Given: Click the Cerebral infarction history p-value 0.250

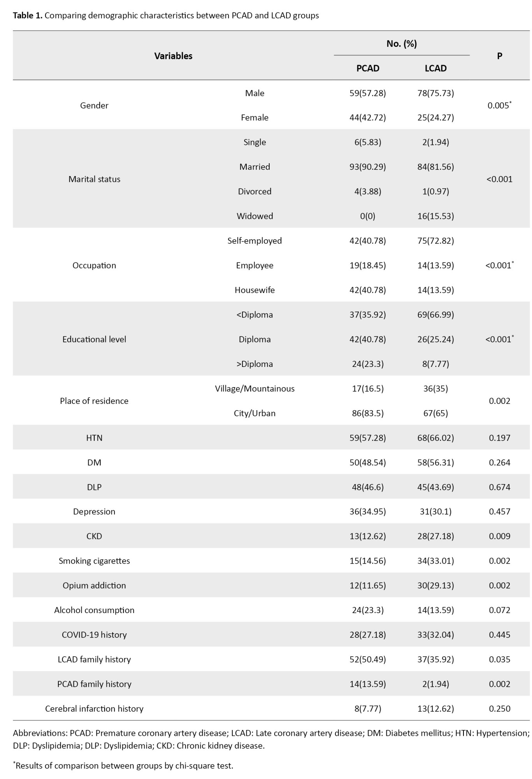Looking at the screenshot, I should (499, 709).
